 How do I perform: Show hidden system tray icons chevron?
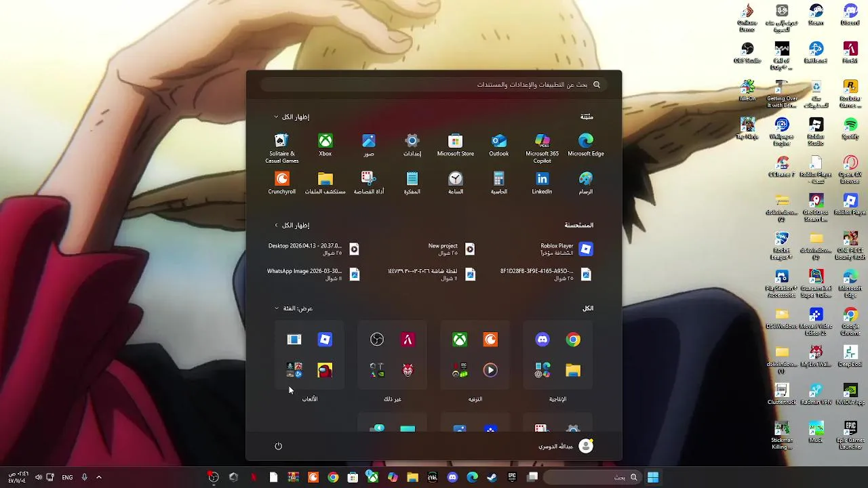pos(98,477)
